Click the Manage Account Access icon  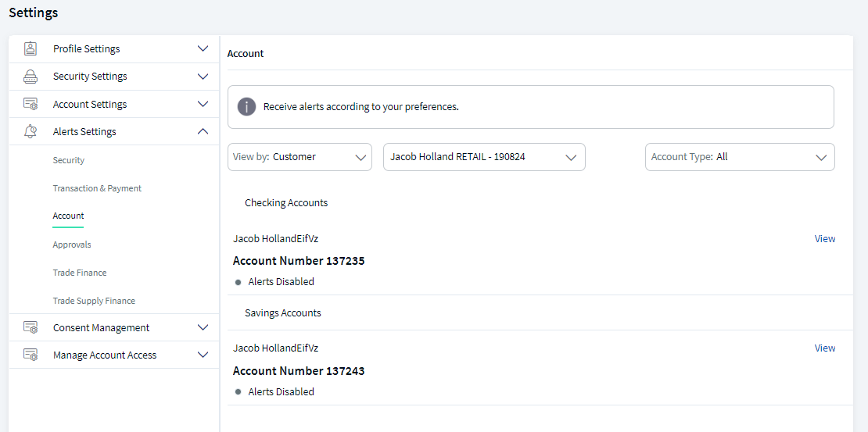coord(30,355)
